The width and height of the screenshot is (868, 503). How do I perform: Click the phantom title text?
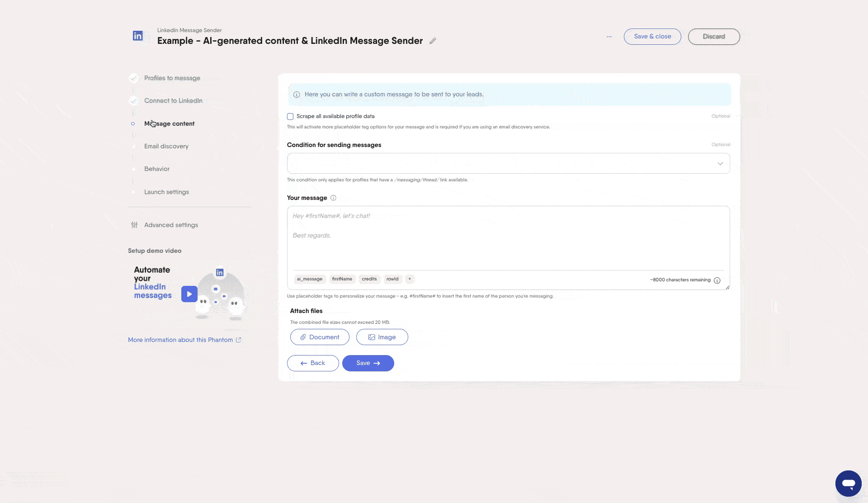point(290,41)
